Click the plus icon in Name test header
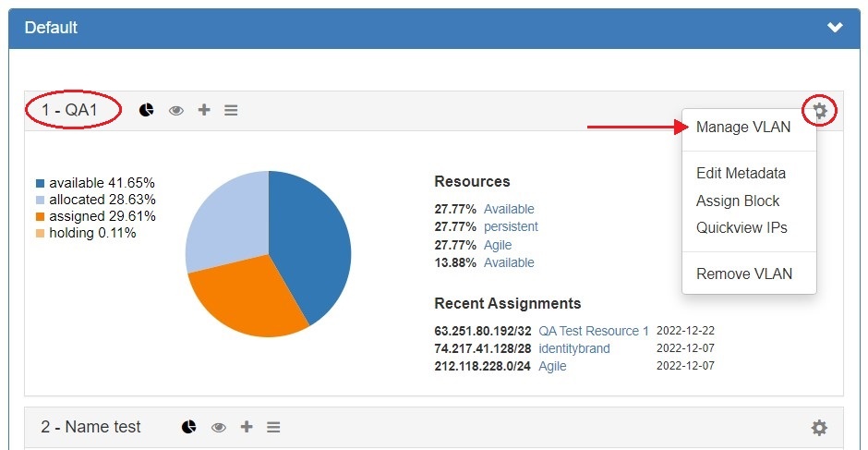This screenshot has height=450, width=868. 247,427
